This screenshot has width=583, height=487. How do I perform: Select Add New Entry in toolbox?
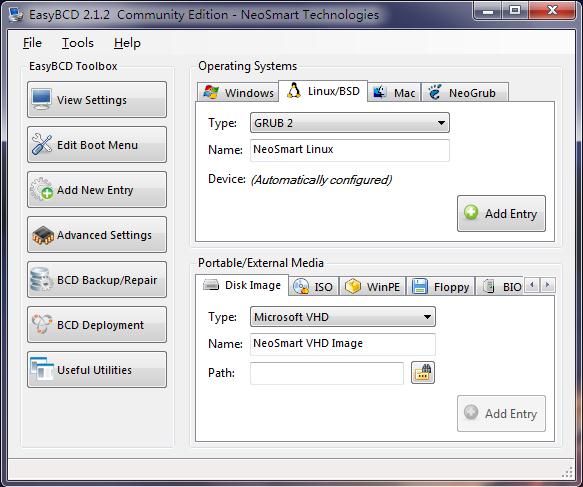[97, 190]
